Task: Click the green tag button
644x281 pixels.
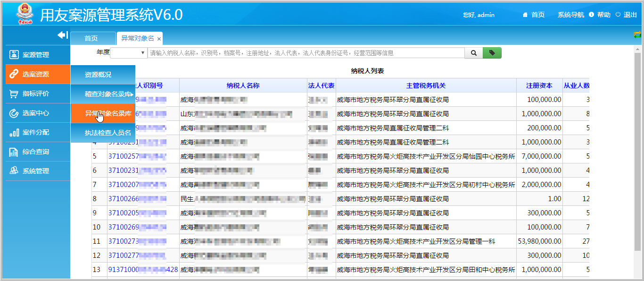Action: pos(492,53)
